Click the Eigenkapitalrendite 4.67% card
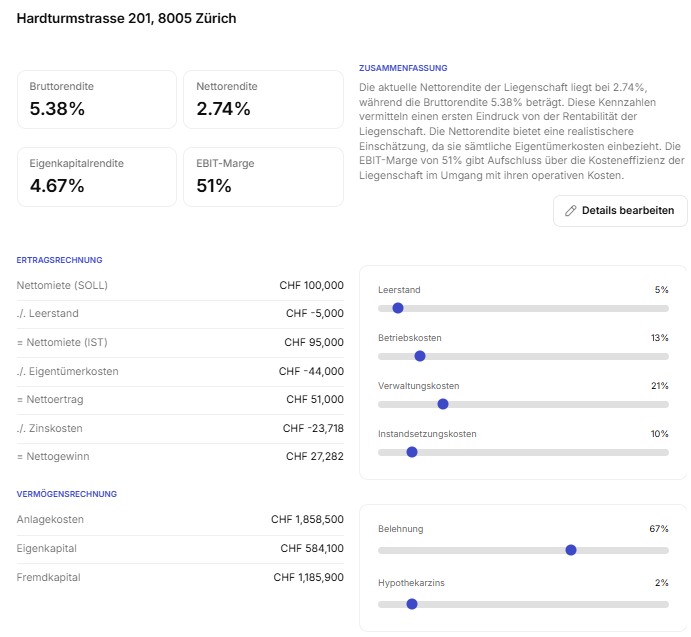691x637 pixels. pos(97,176)
